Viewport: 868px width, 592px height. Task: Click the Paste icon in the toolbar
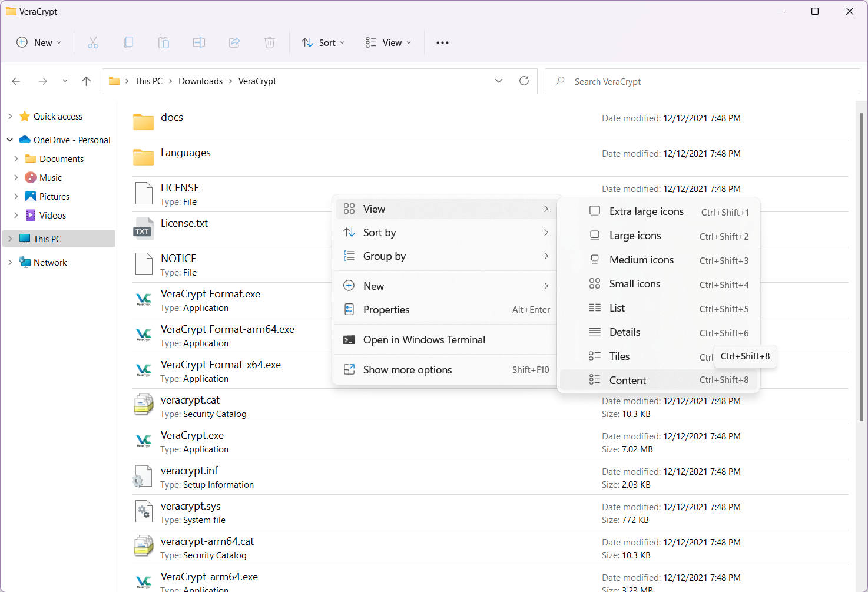[x=164, y=42]
